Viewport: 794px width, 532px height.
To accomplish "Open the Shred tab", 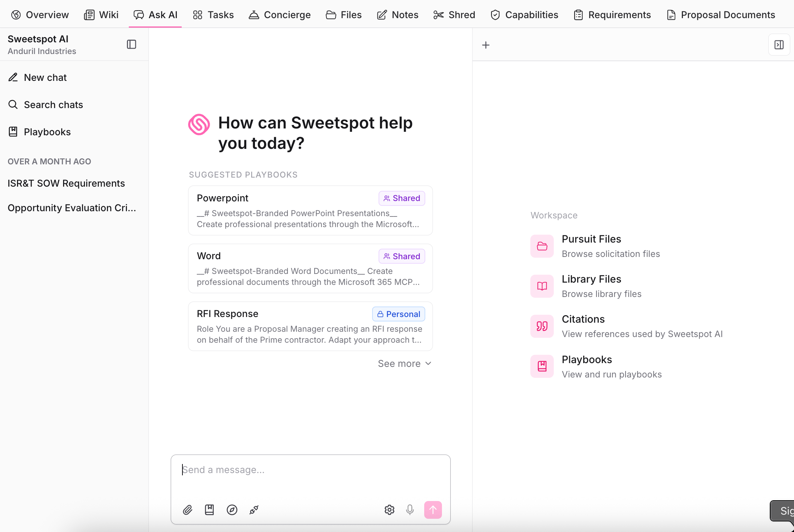I will point(454,15).
